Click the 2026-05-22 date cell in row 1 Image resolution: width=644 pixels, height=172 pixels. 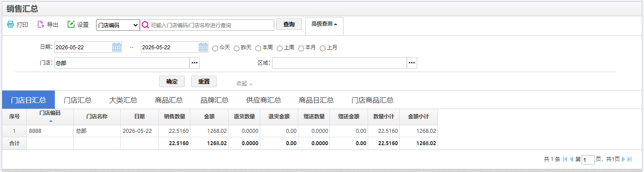(x=140, y=131)
